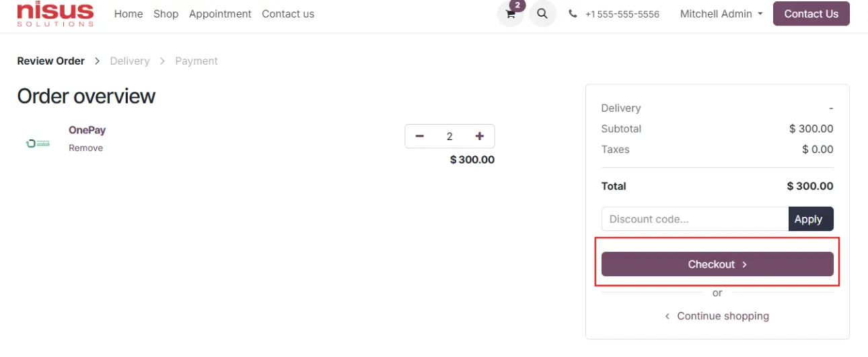Apply the discount code
This screenshot has height=357, width=868.
coord(811,219)
